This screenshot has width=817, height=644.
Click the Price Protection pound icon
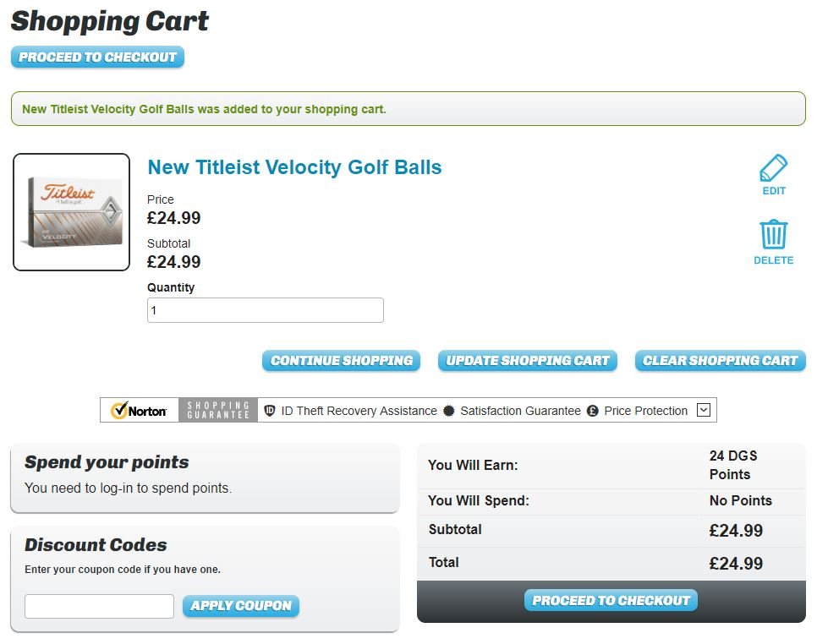593,411
